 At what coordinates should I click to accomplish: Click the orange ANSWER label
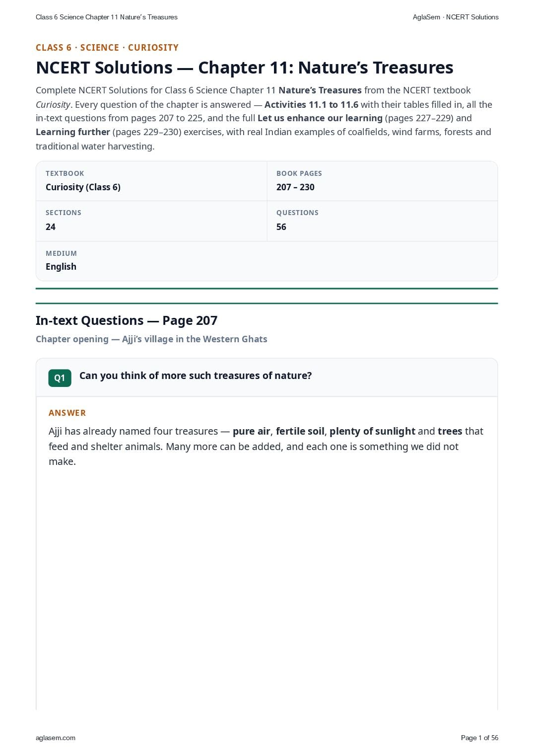67,413
